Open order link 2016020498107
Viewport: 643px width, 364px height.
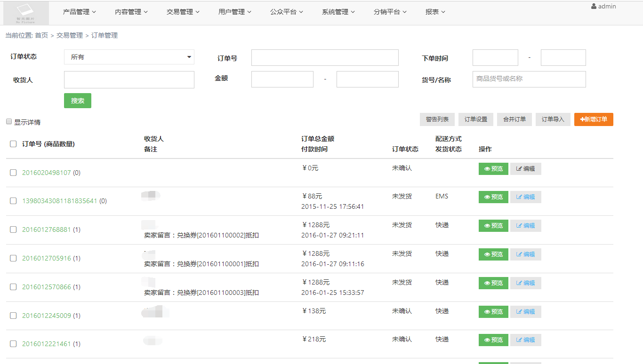tap(47, 173)
